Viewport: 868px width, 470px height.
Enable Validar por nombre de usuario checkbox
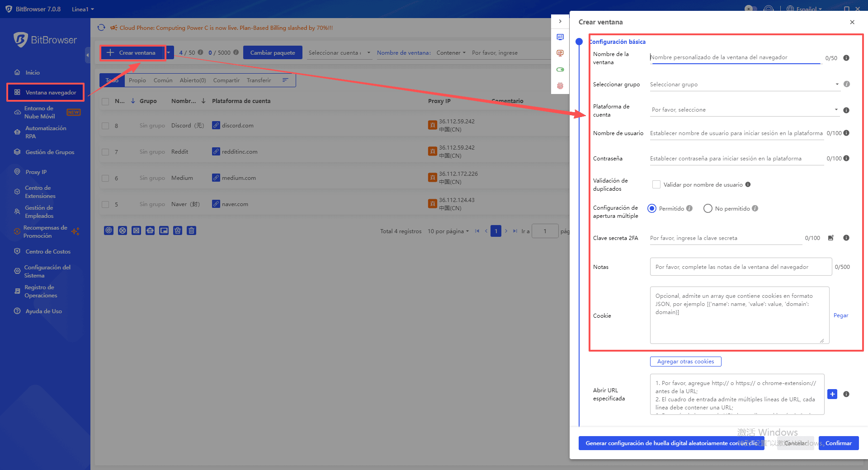[x=656, y=184]
